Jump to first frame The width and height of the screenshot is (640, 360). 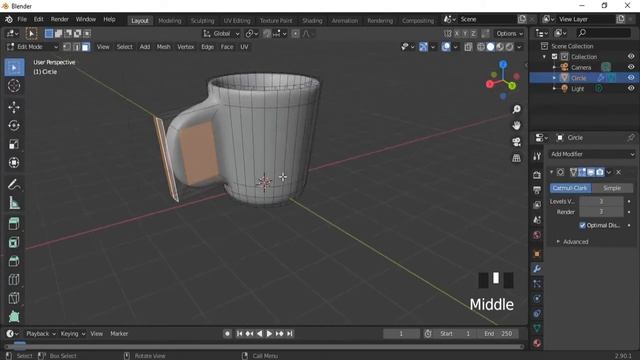pyautogui.click(x=240, y=333)
